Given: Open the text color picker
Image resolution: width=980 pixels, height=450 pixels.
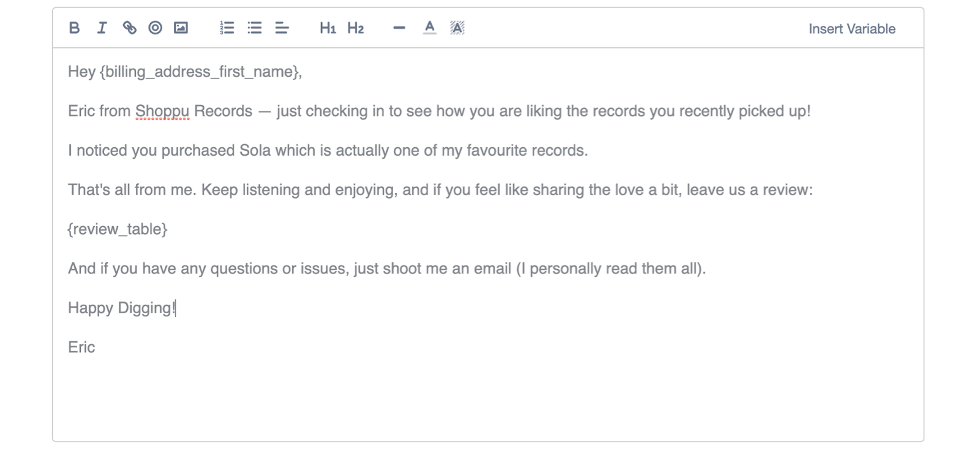Looking at the screenshot, I should point(429,28).
